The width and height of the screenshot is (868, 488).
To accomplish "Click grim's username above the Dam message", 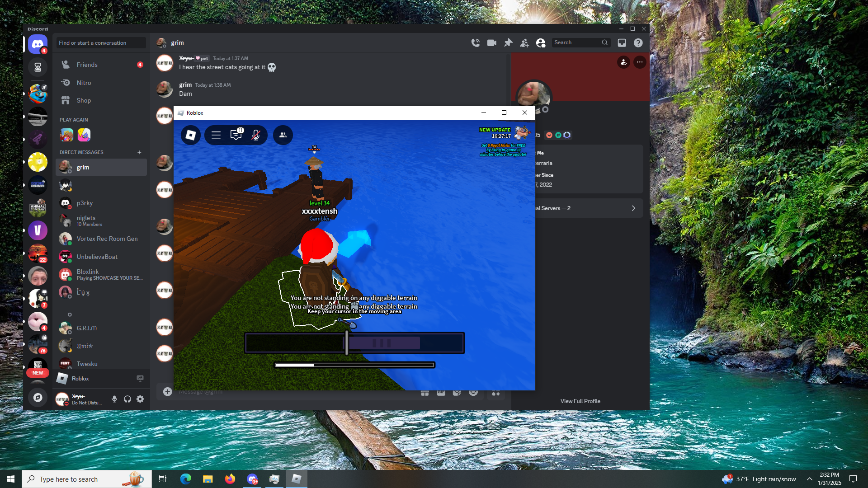I will 185,84.
